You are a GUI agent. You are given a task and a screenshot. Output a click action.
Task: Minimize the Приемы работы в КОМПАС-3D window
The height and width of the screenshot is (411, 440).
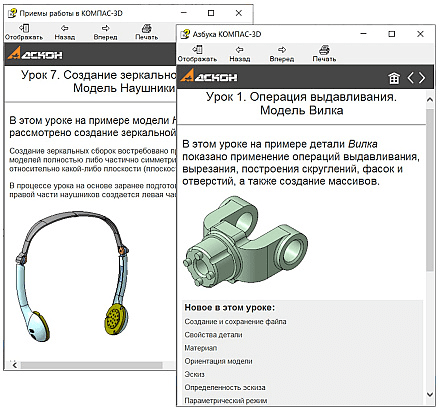coord(184,13)
